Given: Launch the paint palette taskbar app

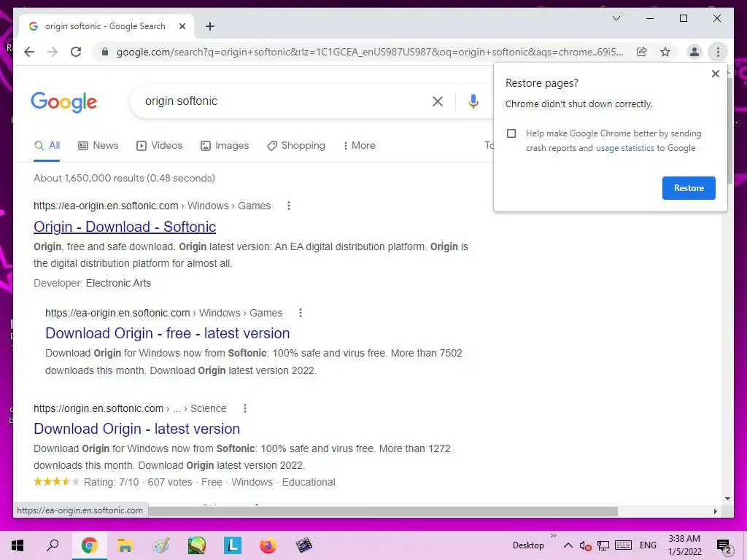Looking at the screenshot, I should point(160,545).
